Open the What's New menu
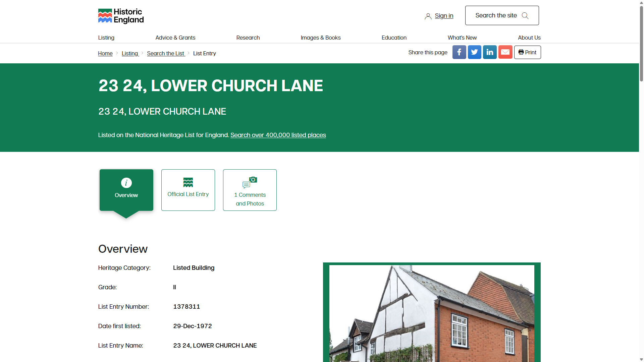Screen dimensions: 644x362 pyautogui.click(x=462, y=38)
